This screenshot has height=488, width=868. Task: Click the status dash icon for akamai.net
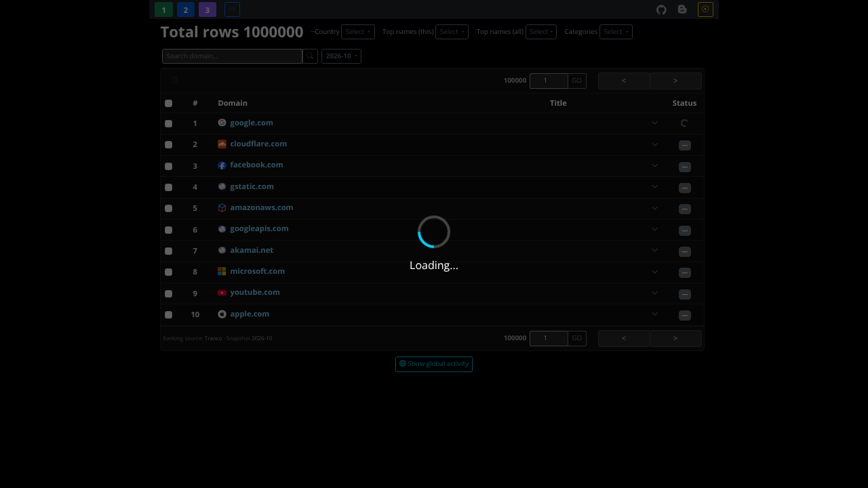685,251
